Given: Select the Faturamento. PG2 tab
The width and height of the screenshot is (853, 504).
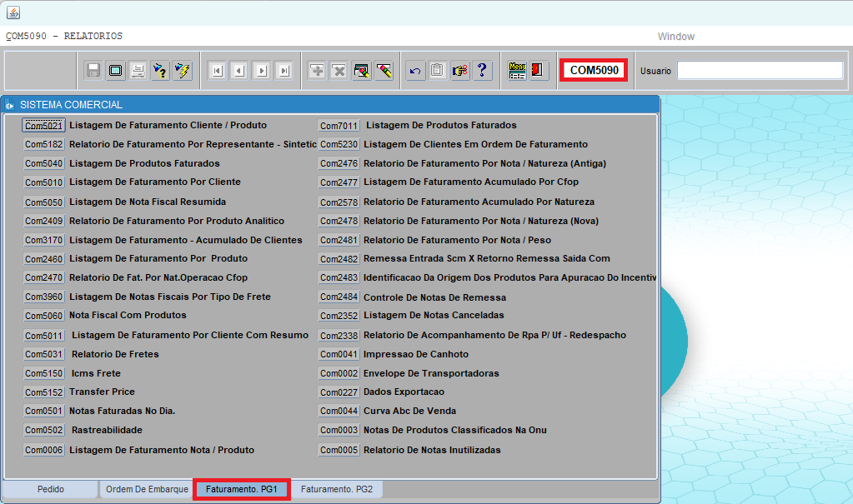Looking at the screenshot, I should [337, 490].
